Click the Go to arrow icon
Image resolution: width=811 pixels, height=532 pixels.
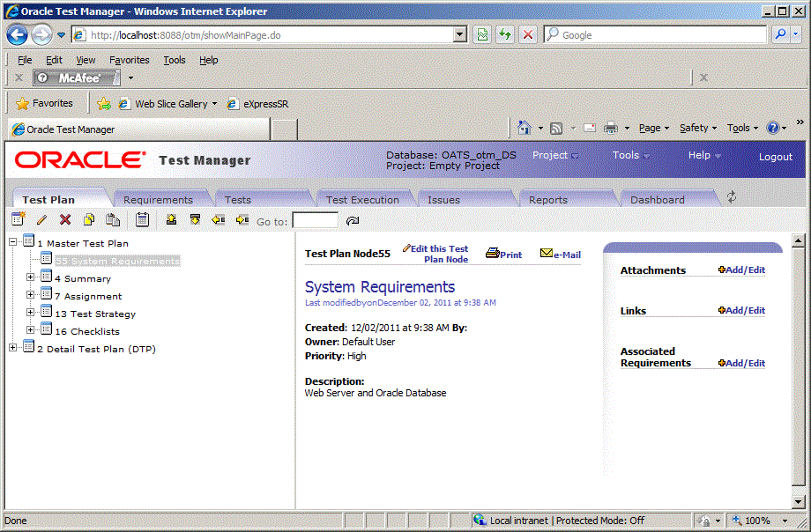[353, 221]
